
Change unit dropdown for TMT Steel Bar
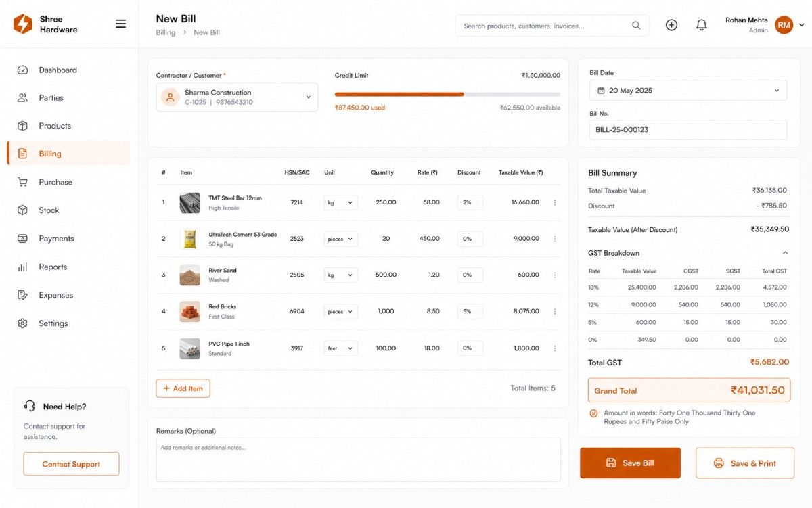coord(341,202)
